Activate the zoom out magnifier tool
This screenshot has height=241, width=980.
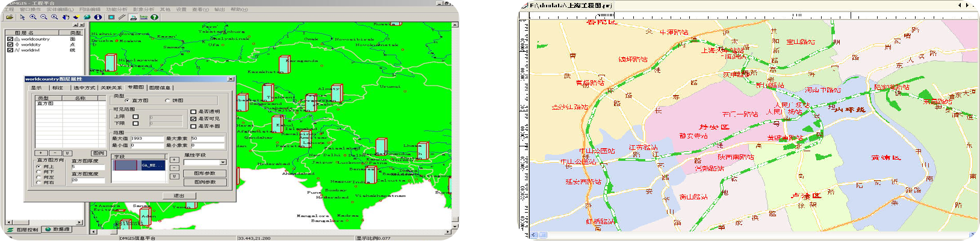point(43,17)
